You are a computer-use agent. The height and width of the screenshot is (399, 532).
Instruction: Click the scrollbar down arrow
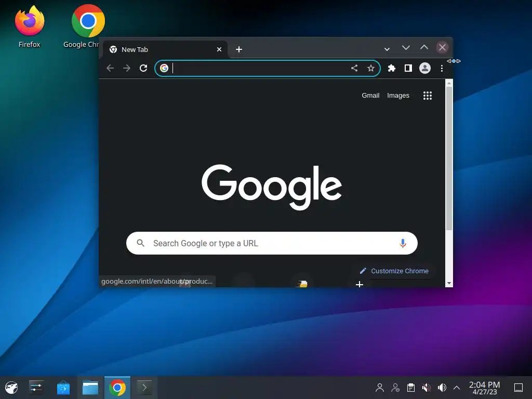coord(449,283)
